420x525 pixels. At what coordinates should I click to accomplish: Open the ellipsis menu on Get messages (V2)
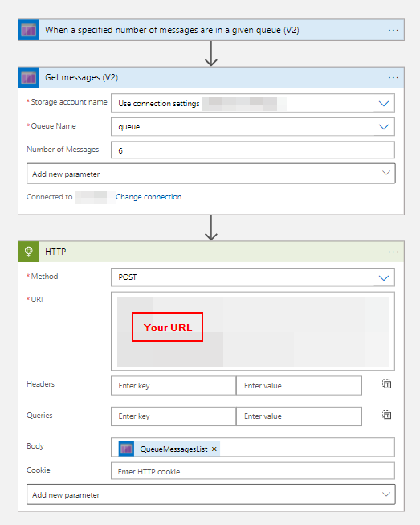(x=393, y=78)
